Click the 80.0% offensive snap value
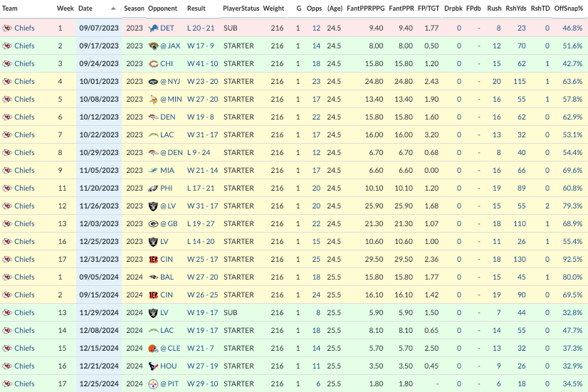This screenshot has height=392, width=588. 572,277
